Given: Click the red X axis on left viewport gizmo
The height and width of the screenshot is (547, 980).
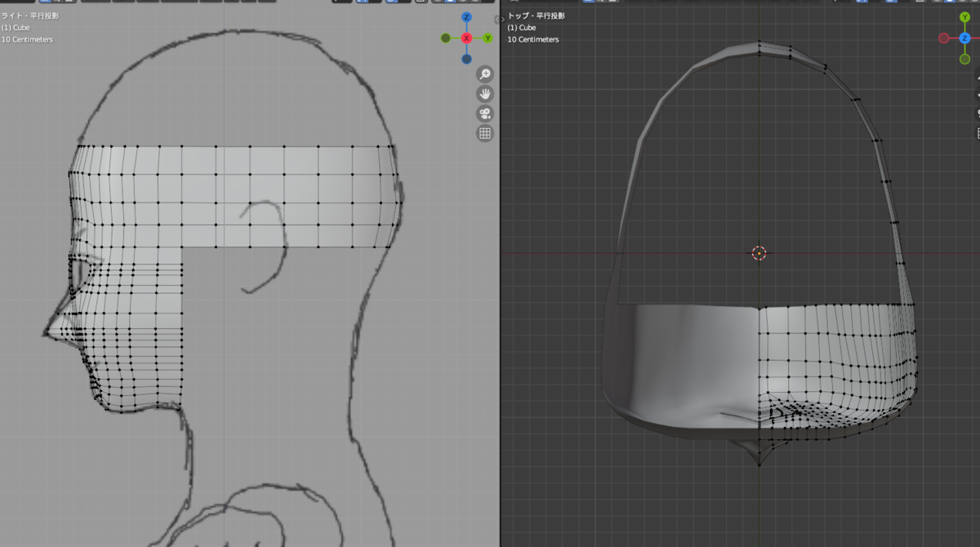Looking at the screenshot, I should coord(466,38).
